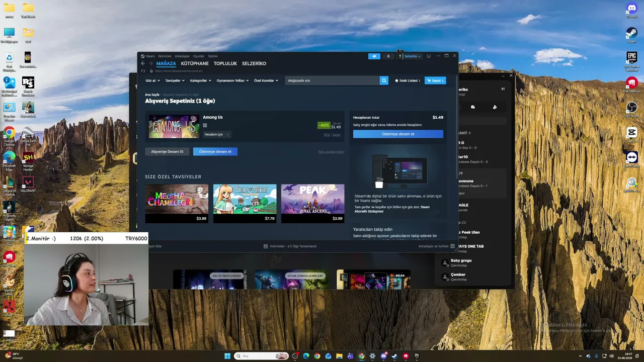Switch to the KÜTÜPHANE tab
The image size is (644, 362).
coord(195,64)
